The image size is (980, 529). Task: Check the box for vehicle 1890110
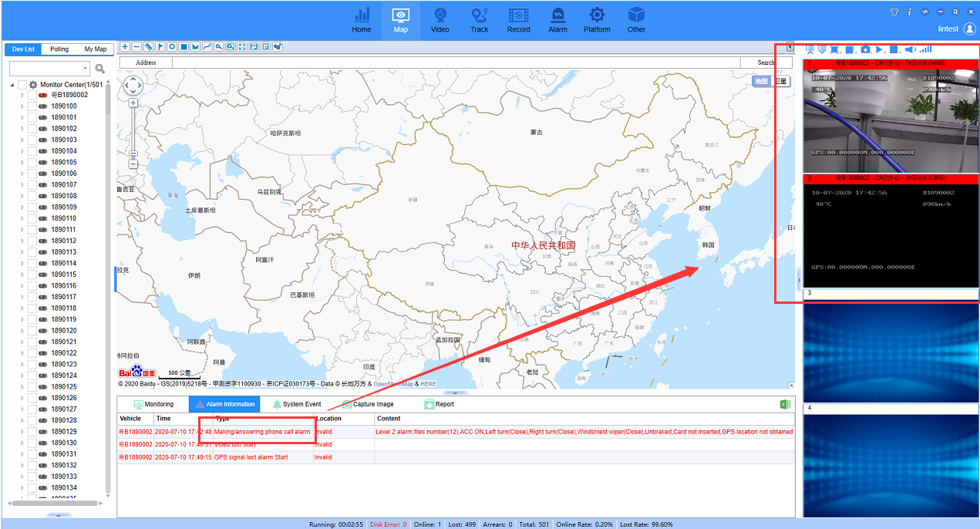tap(32, 218)
